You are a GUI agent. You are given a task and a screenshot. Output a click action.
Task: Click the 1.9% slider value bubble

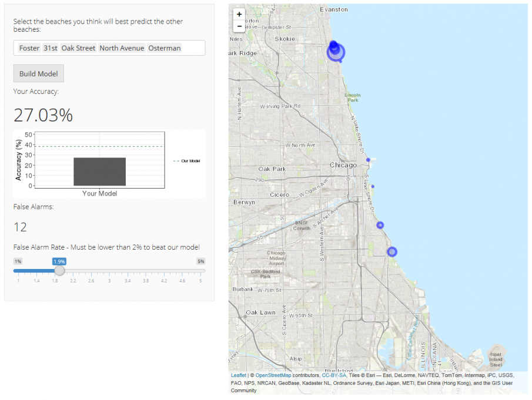[59, 261]
